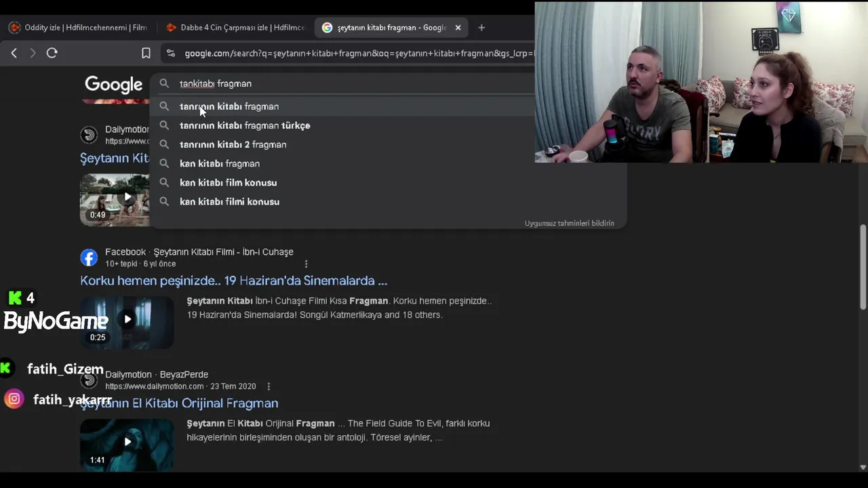Click the scrollbar down arrow
The image size is (868, 488).
[863, 467]
